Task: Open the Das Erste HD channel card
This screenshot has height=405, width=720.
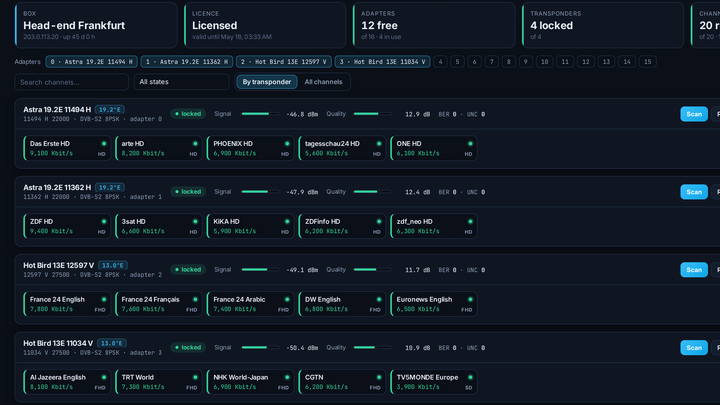Action: point(67,148)
